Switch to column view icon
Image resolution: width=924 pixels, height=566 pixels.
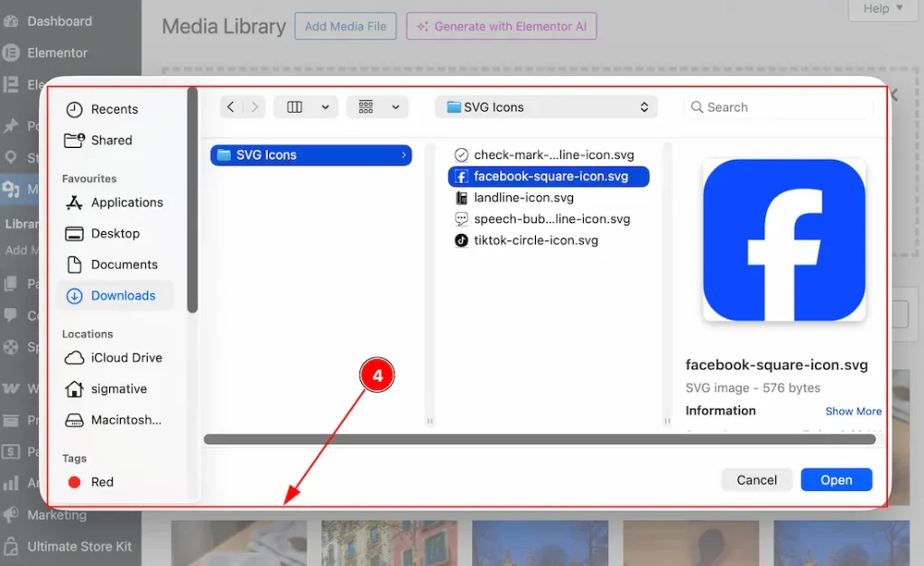(294, 107)
